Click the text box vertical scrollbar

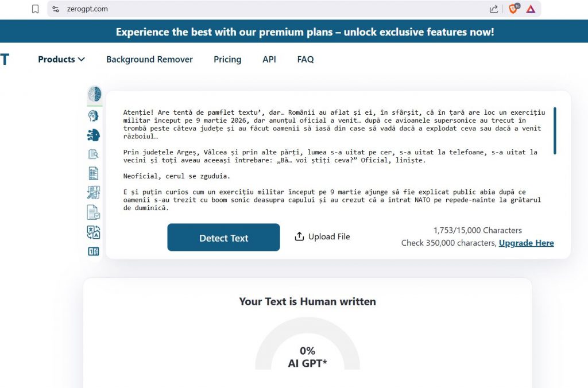(555, 130)
